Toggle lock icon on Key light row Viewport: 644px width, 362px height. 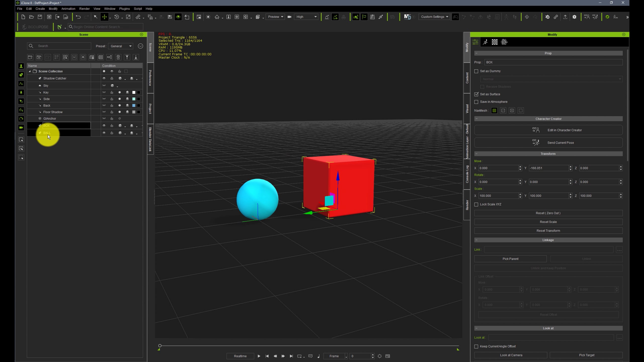click(112, 92)
